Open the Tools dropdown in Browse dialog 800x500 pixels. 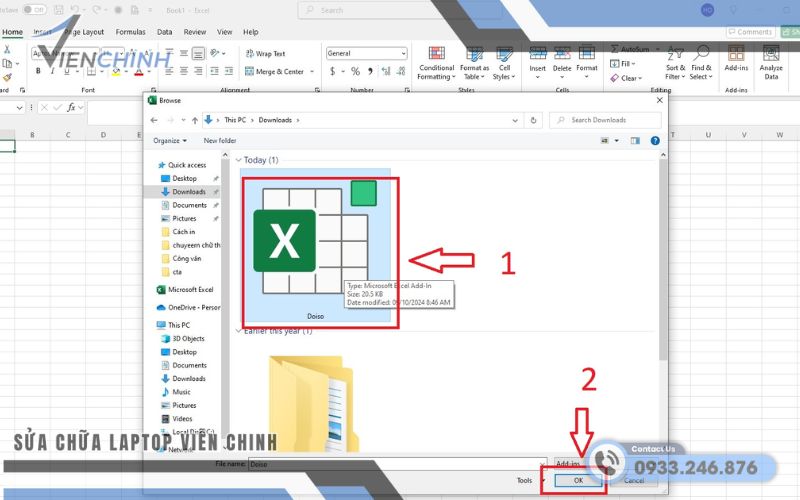pos(531,481)
